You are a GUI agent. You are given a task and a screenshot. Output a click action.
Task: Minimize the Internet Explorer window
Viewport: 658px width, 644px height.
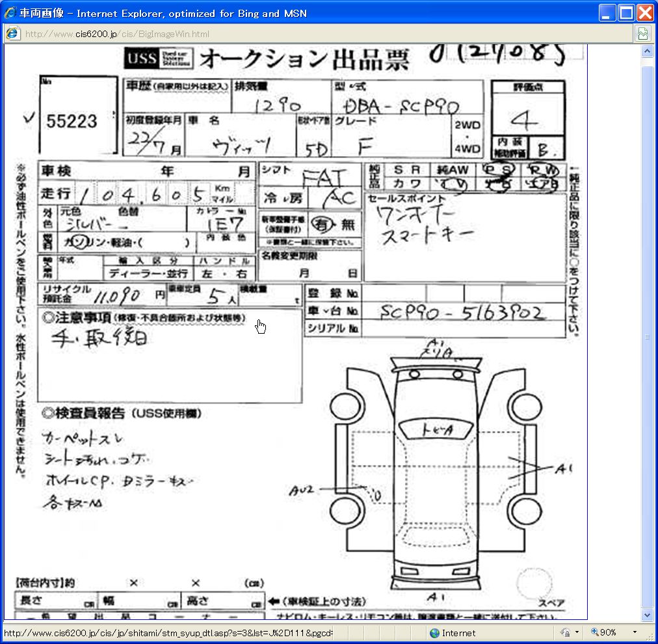(607, 13)
